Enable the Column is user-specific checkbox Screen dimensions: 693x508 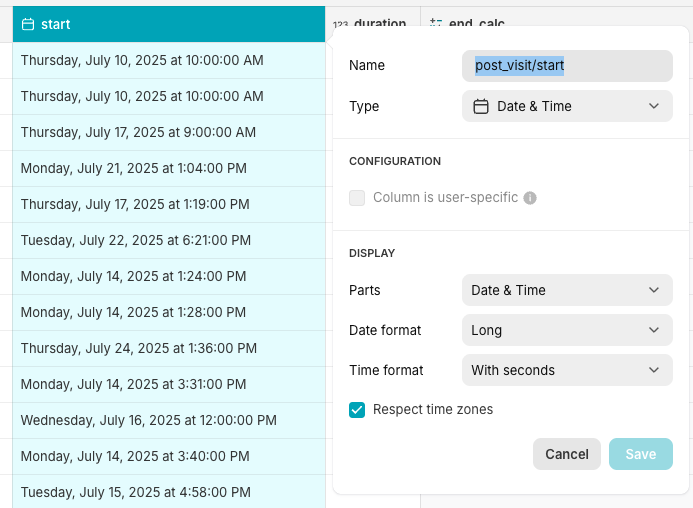(357, 198)
